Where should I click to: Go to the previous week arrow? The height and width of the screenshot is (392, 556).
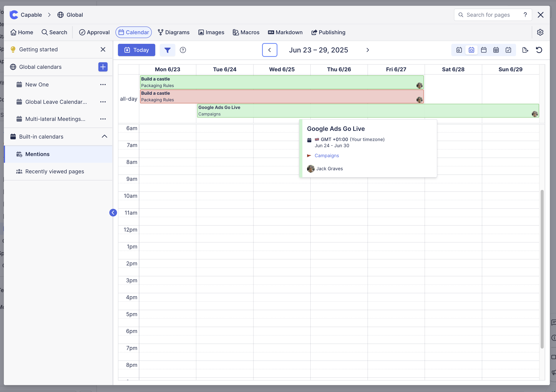click(x=270, y=50)
